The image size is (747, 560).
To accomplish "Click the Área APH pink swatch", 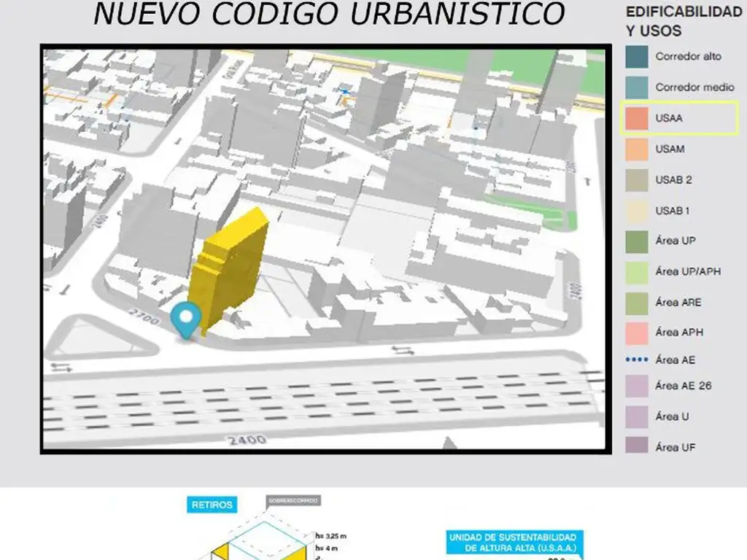I will coord(636,332).
